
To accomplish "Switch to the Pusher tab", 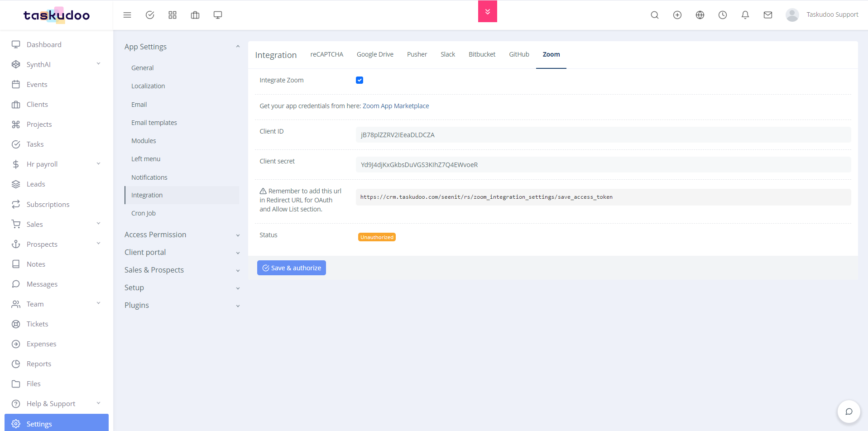I will [417, 54].
